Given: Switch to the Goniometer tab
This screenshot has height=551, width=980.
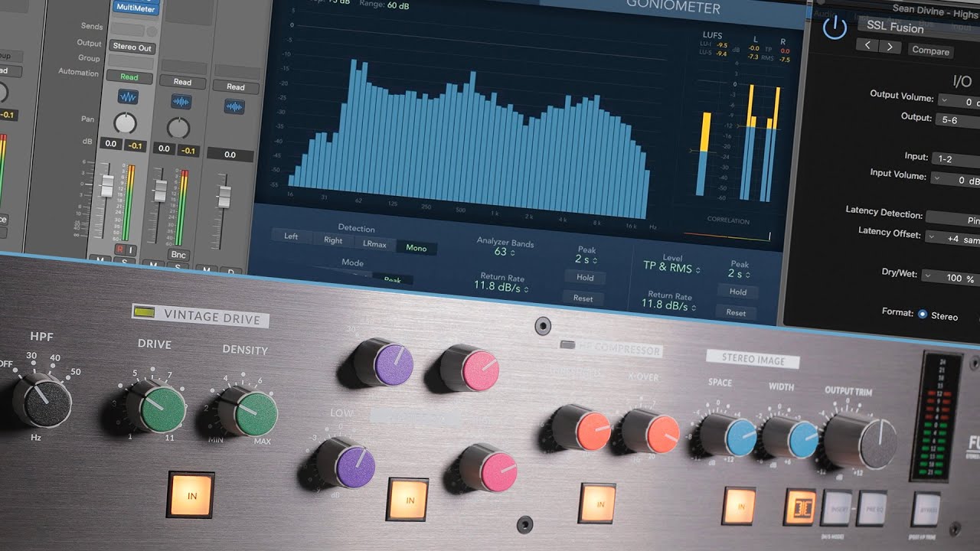Looking at the screenshot, I should (x=673, y=8).
